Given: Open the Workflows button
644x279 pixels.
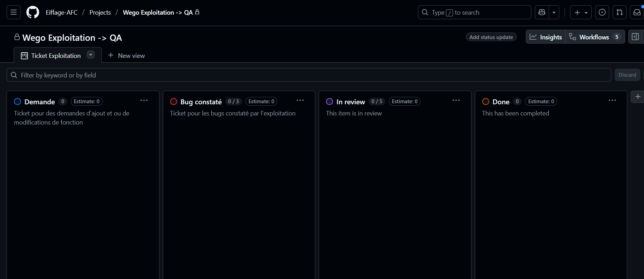Looking at the screenshot, I should 594,37.
